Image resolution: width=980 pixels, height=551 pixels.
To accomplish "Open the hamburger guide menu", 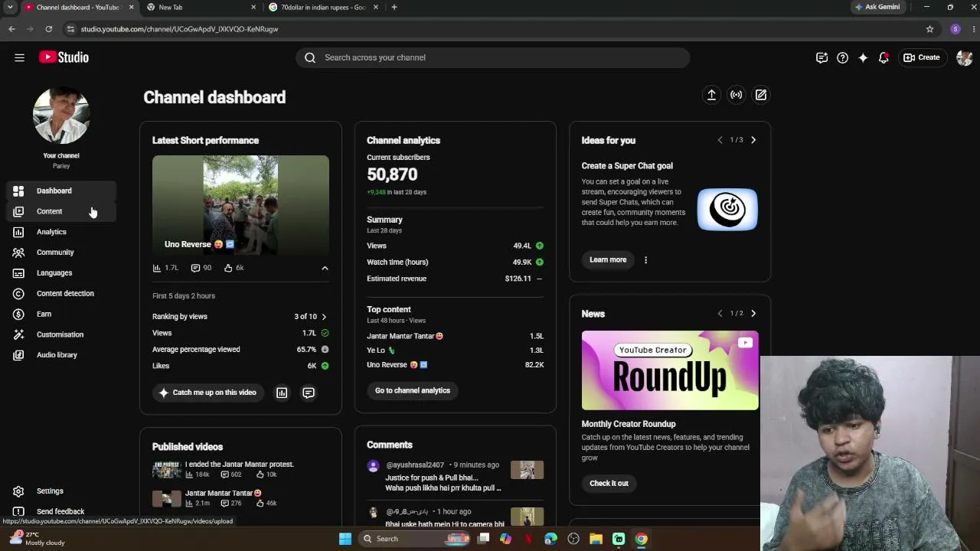I will [19, 57].
